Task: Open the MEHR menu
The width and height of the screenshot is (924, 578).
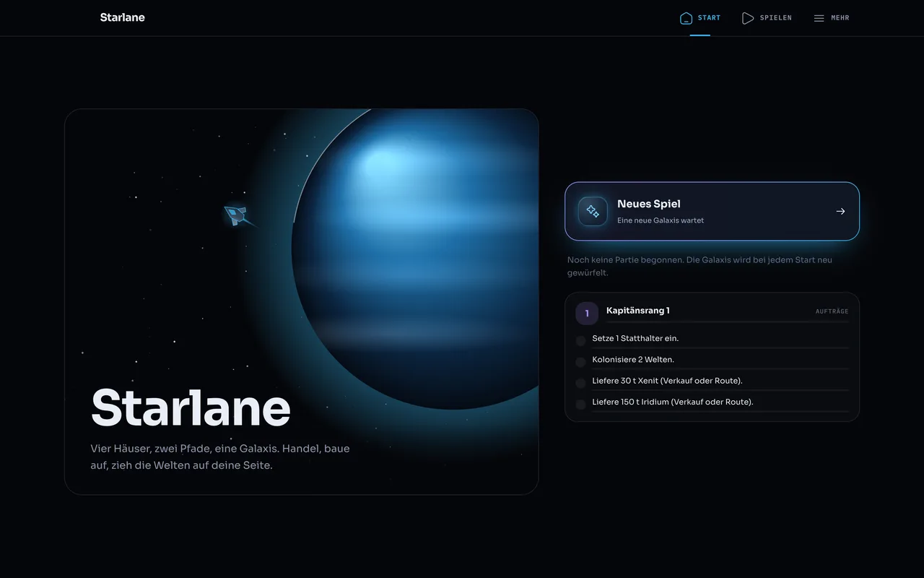Action: [832, 18]
